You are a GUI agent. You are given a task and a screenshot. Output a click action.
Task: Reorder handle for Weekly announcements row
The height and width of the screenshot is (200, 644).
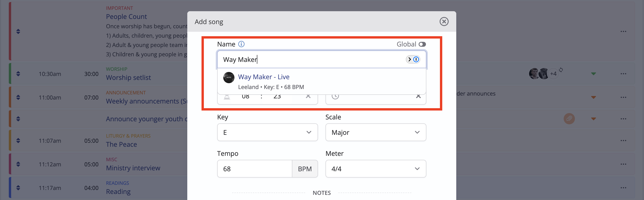tap(18, 97)
